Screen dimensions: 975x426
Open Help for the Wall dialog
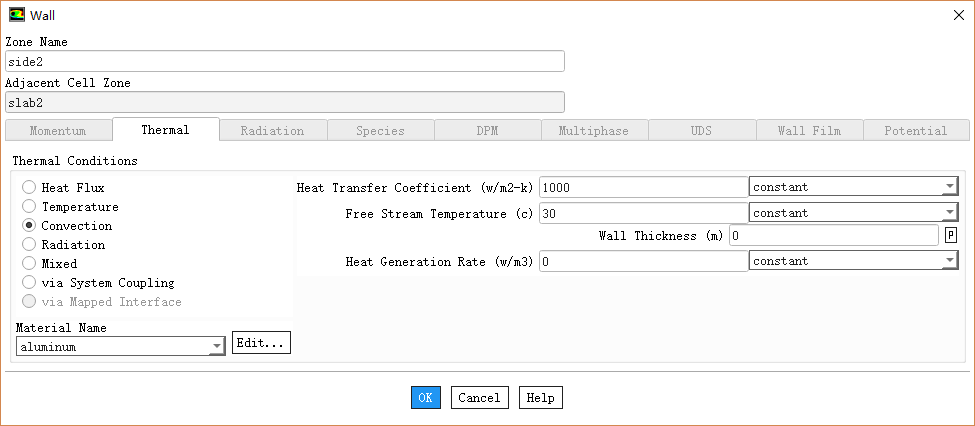540,398
